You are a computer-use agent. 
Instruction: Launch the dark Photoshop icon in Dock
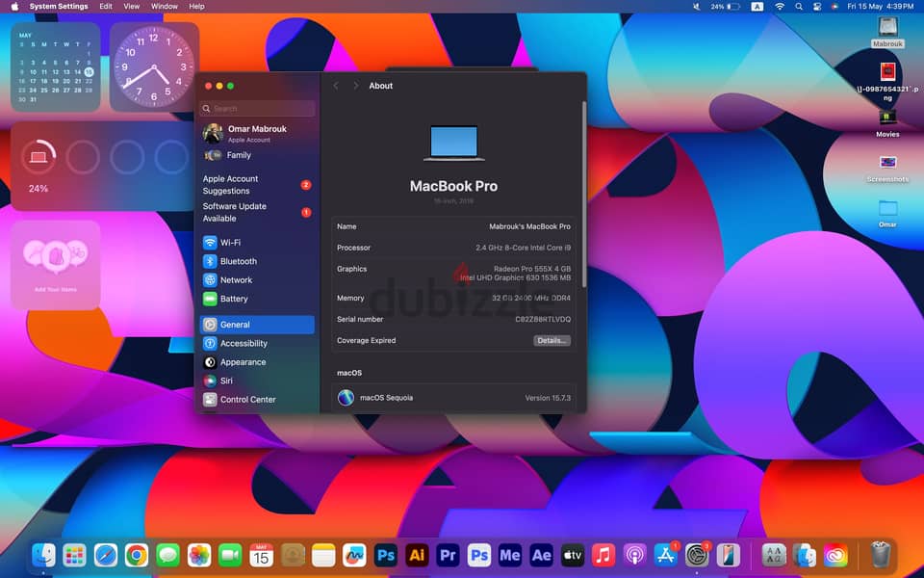pyautogui.click(x=385, y=555)
